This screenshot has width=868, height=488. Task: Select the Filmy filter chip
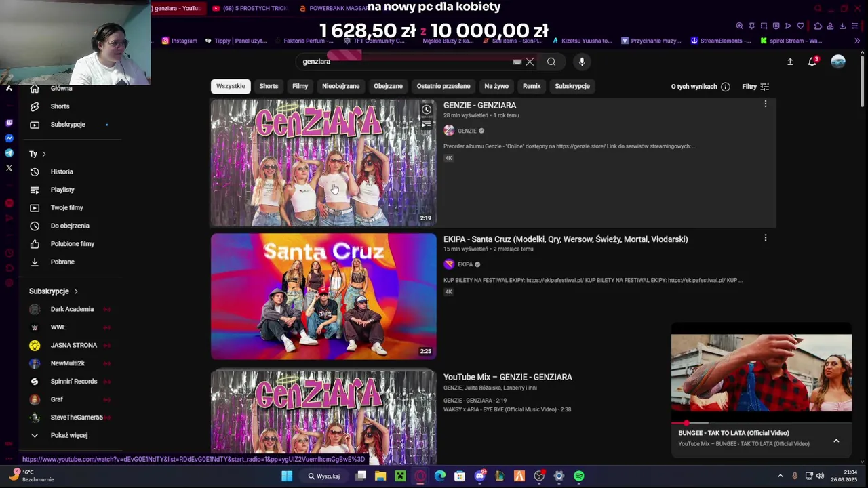coord(300,86)
